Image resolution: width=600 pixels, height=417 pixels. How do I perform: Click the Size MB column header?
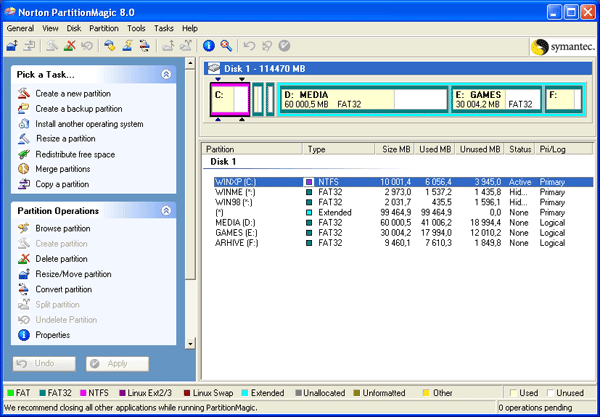point(394,149)
